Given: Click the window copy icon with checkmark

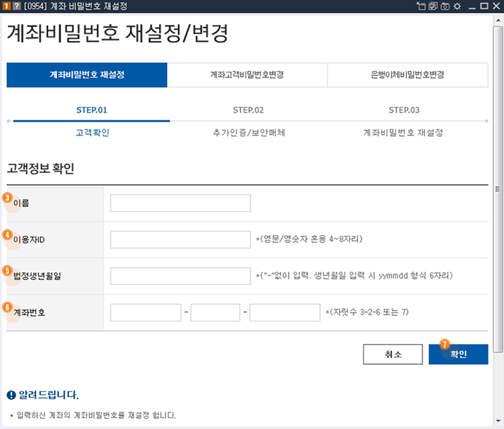Looking at the screenshot, I should click(432, 6).
